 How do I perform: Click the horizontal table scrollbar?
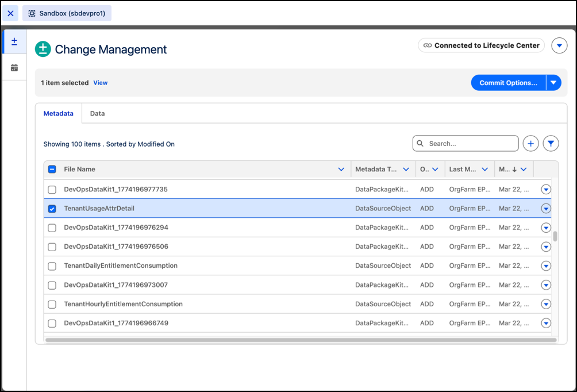[x=301, y=340]
